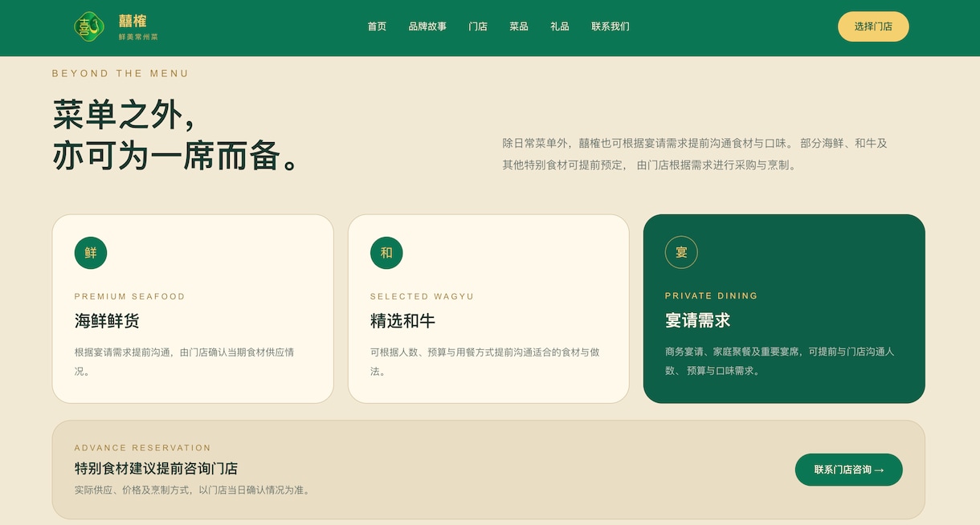Click the 囍榷 logo emblem icon
Image resolution: width=980 pixels, height=525 pixels.
[89, 26]
